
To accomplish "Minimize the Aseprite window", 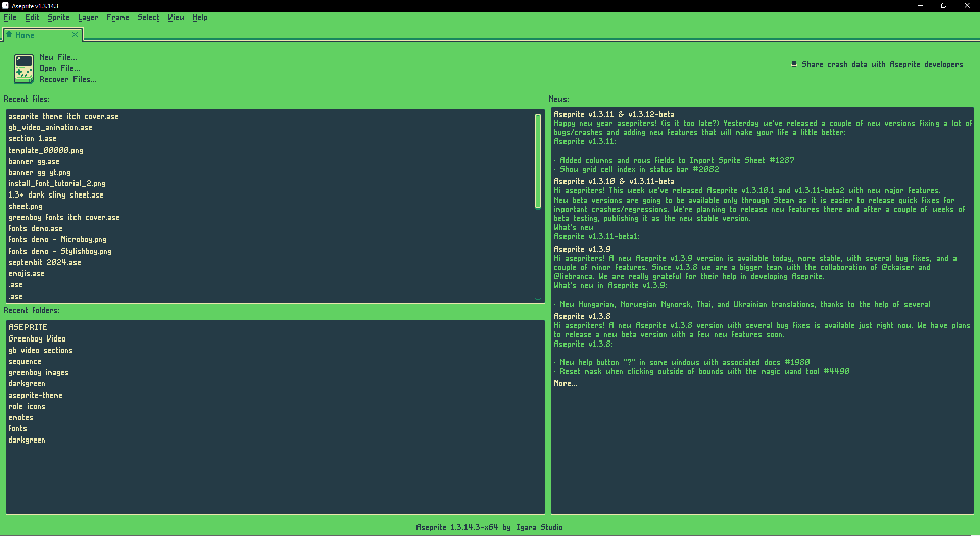I will [x=921, y=6].
